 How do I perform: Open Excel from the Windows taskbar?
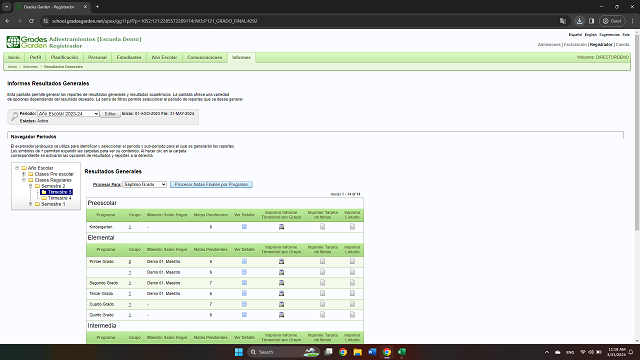[402, 352]
